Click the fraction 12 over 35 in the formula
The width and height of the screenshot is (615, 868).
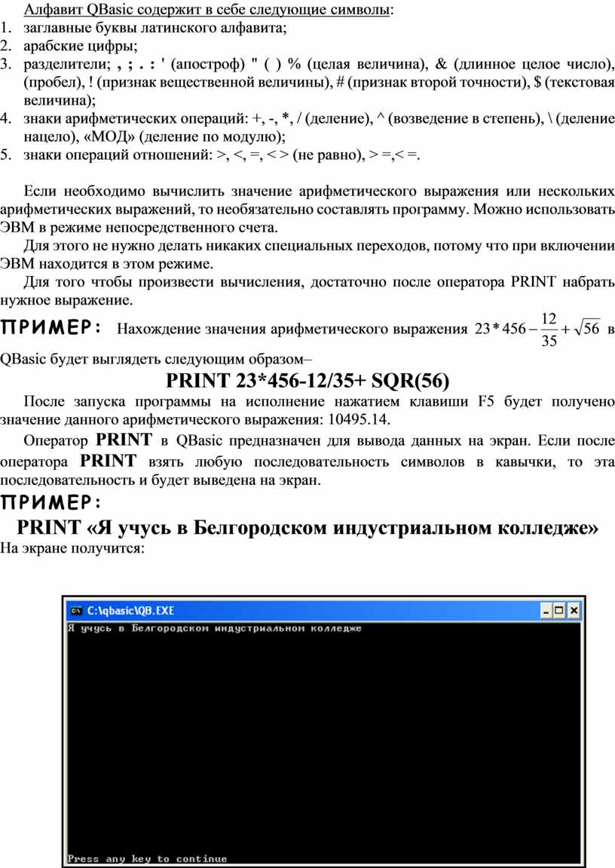pyautogui.click(x=549, y=330)
